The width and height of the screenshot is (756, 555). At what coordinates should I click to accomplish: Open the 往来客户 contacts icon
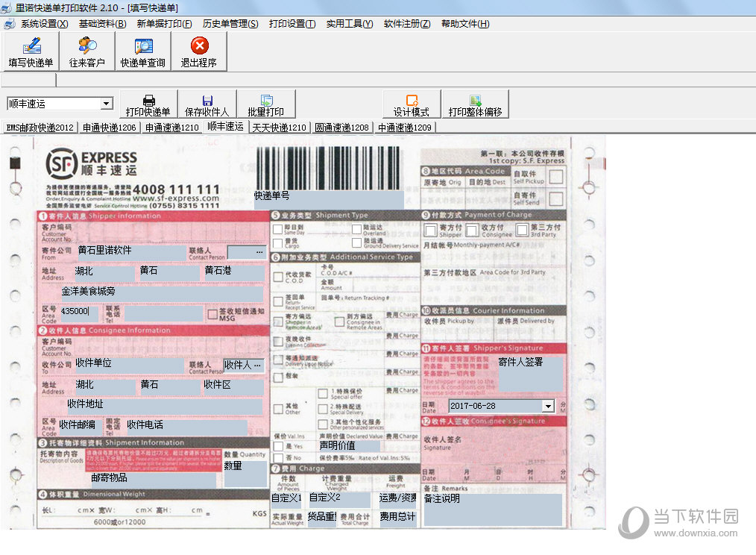click(86, 52)
